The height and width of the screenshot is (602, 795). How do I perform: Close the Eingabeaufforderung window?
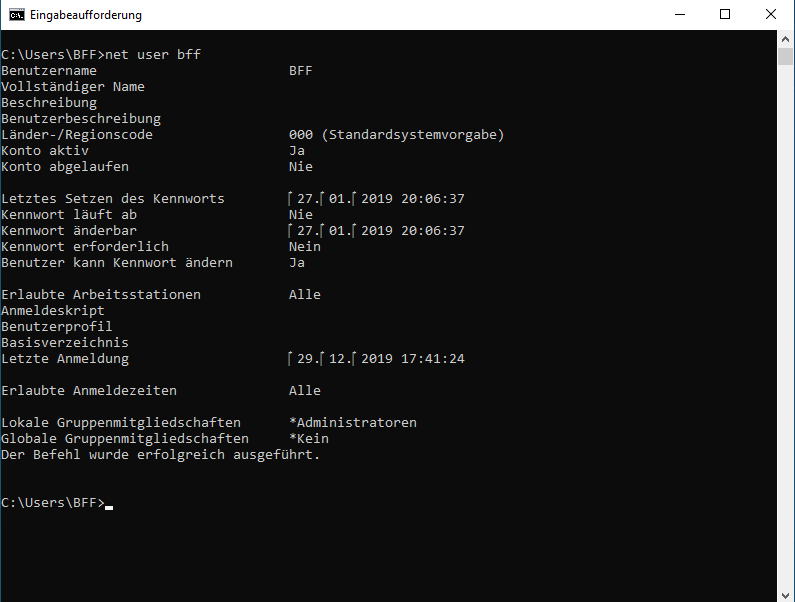pos(771,14)
